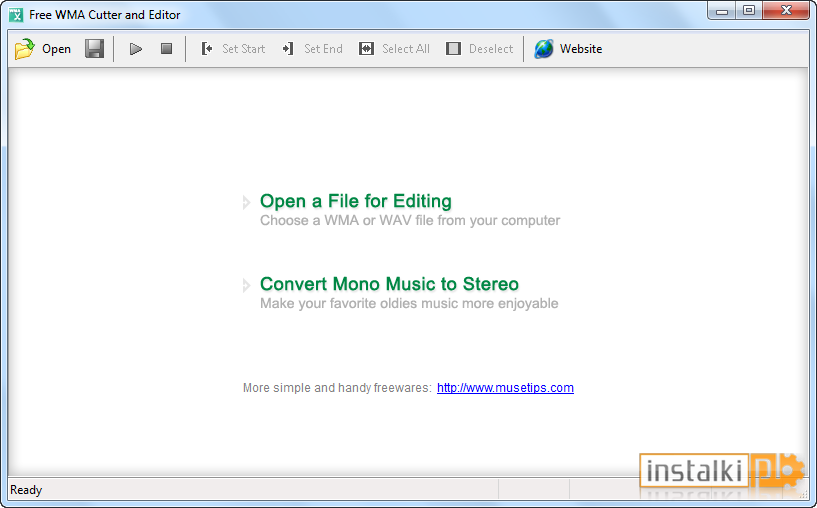The height and width of the screenshot is (508, 817).
Task: Start playback with the Play button
Action: point(135,49)
